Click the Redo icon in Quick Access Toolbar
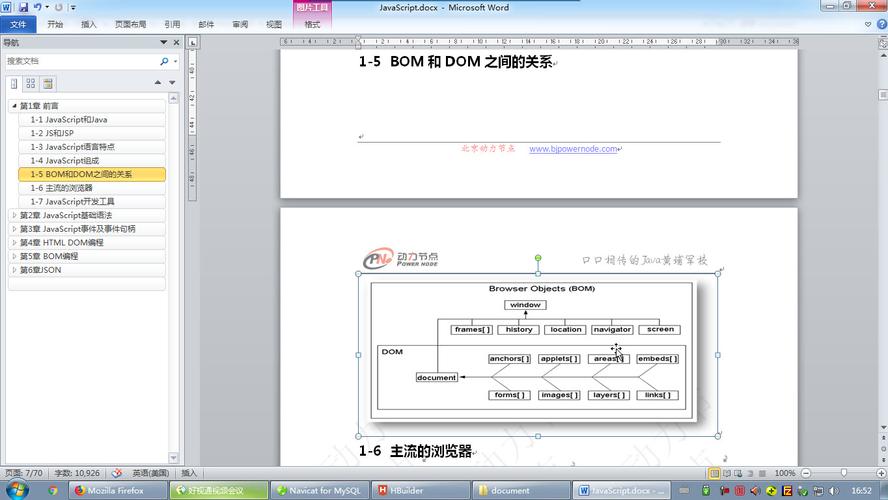The image size is (888, 500). point(58,7)
